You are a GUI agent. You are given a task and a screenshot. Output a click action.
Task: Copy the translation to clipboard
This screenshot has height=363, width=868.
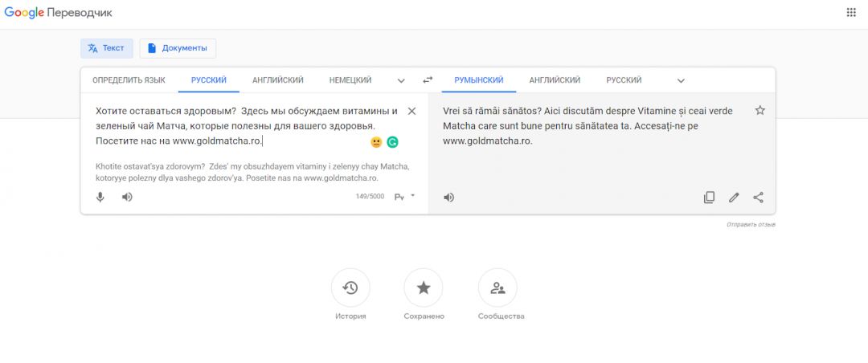click(x=709, y=197)
